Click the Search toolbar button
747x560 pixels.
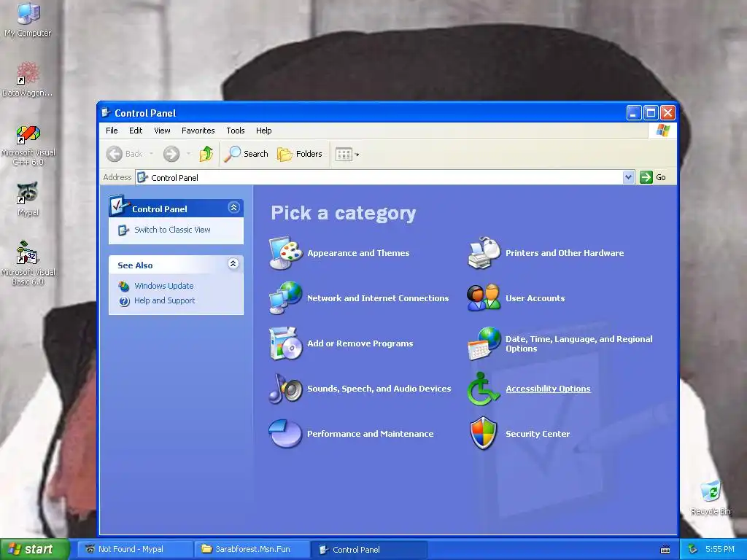(x=246, y=154)
